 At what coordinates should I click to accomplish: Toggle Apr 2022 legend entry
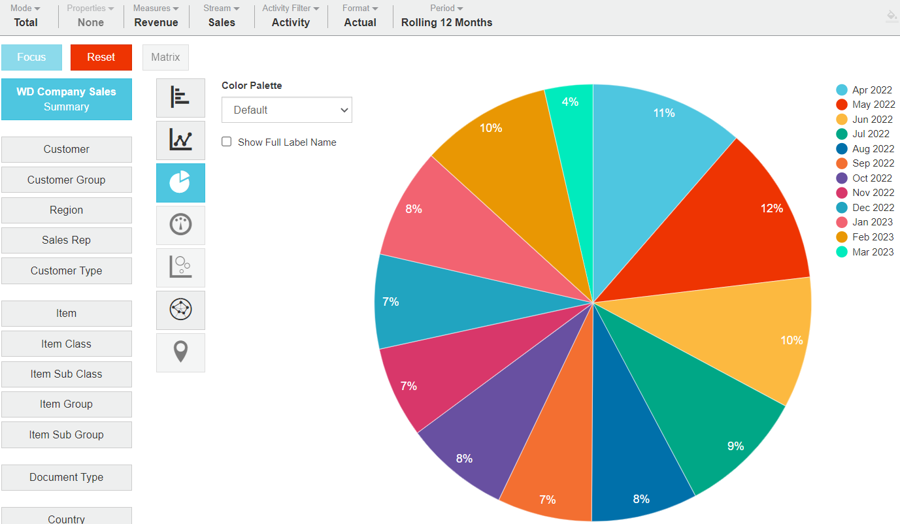tap(864, 90)
